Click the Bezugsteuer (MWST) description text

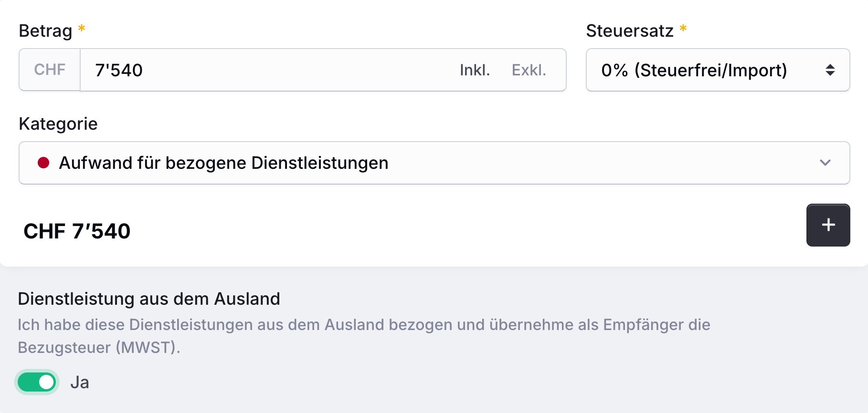click(364, 336)
